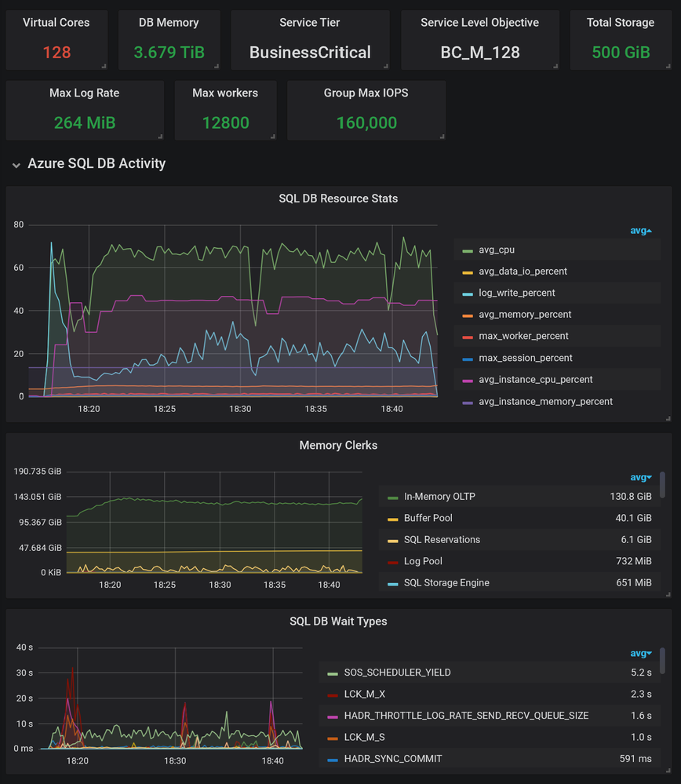Click the Wait Types legend scrollbar
The height and width of the screenshot is (784, 681).
(662, 661)
